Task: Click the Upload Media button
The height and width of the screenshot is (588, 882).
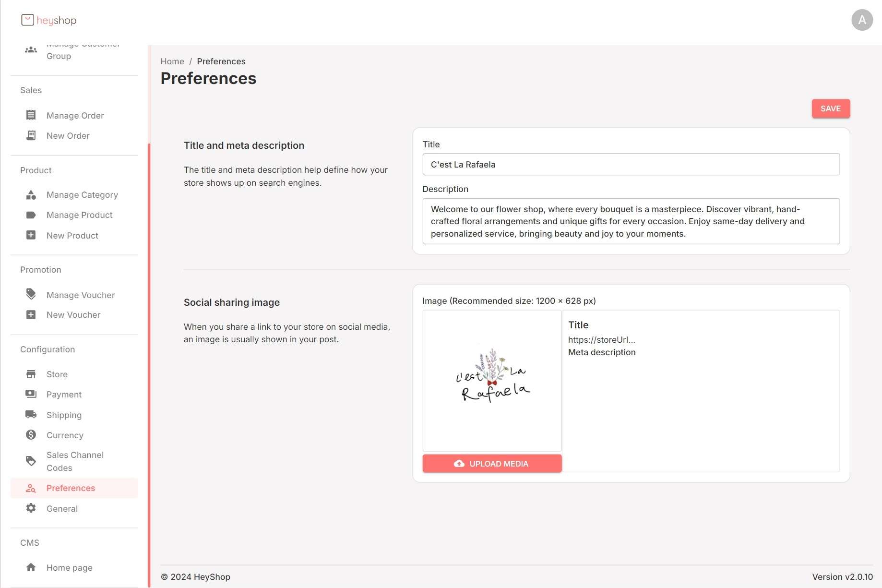Action: tap(492, 464)
